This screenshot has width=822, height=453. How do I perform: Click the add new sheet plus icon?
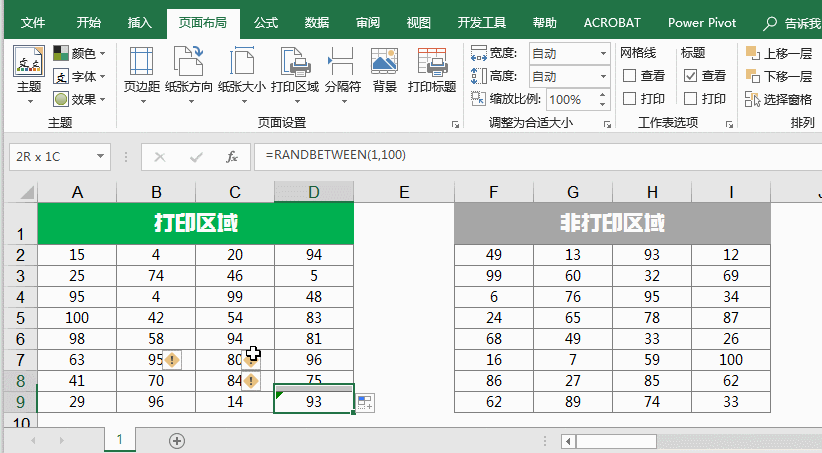tap(177, 441)
